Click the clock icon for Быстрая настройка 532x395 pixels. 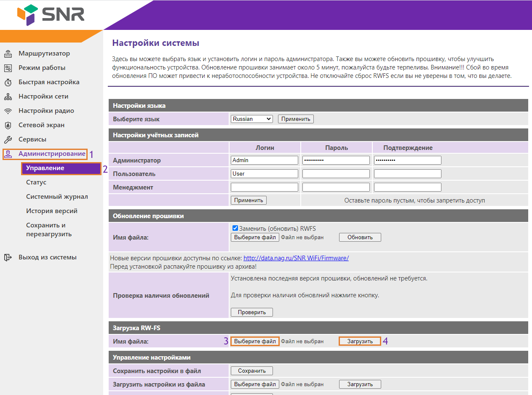[8, 83]
